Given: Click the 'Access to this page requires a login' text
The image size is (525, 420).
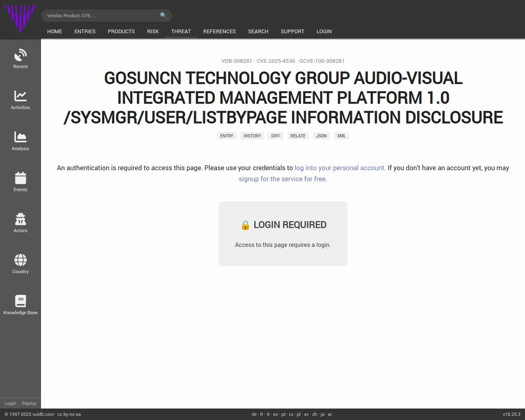Looking at the screenshot, I should click(283, 245).
